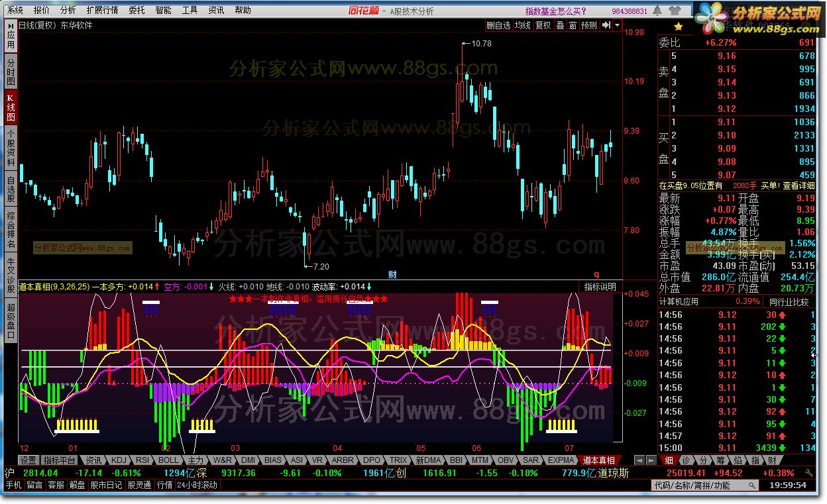Select the KDJ indicator tab
This screenshot has height=504, width=827.
pyautogui.click(x=118, y=460)
